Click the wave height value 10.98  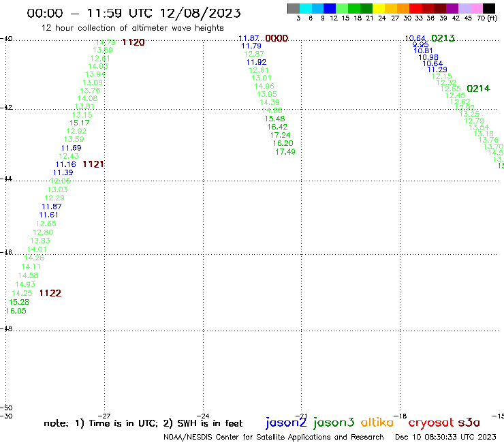428,57
